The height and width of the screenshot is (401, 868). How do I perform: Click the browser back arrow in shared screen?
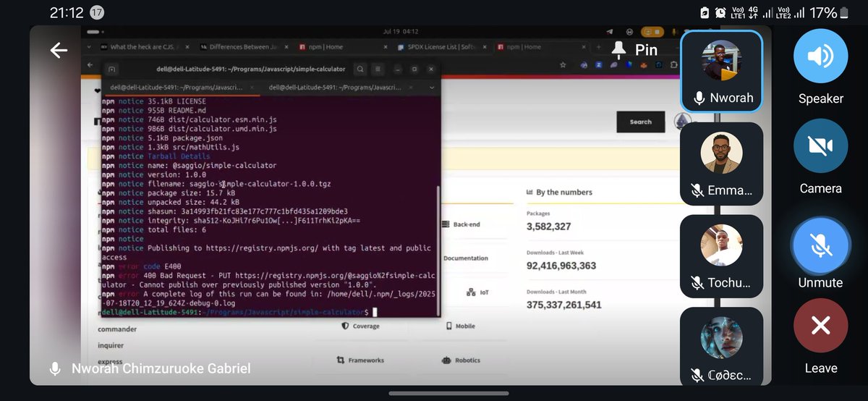point(90,64)
